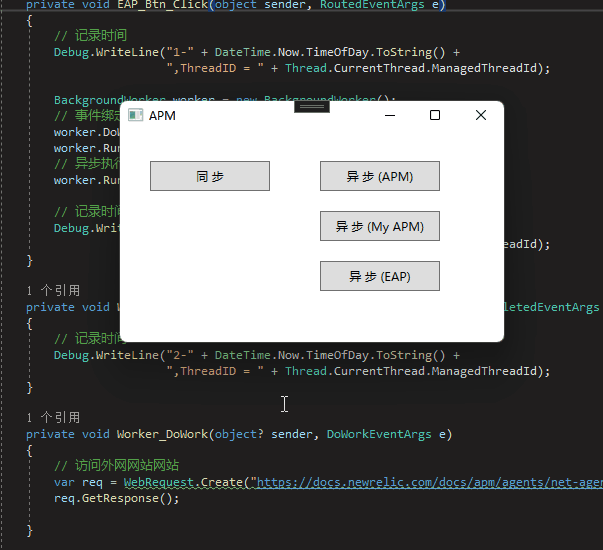This screenshot has width=603, height=550.
Task: Click the APM window app icon
Action: click(135, 115)
